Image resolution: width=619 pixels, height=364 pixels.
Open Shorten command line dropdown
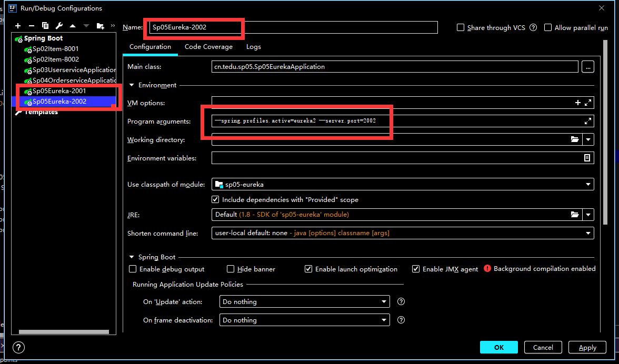pyautogui.click(x=588, y=233)
